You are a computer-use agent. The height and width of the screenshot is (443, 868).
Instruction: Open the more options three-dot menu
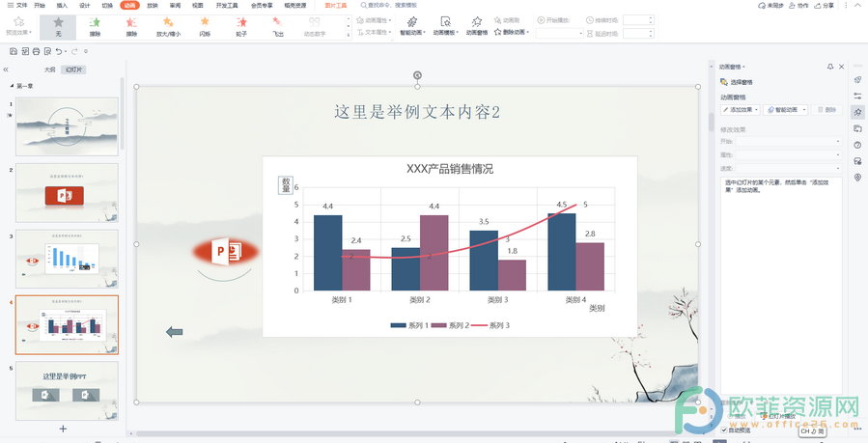coord(846,5)
